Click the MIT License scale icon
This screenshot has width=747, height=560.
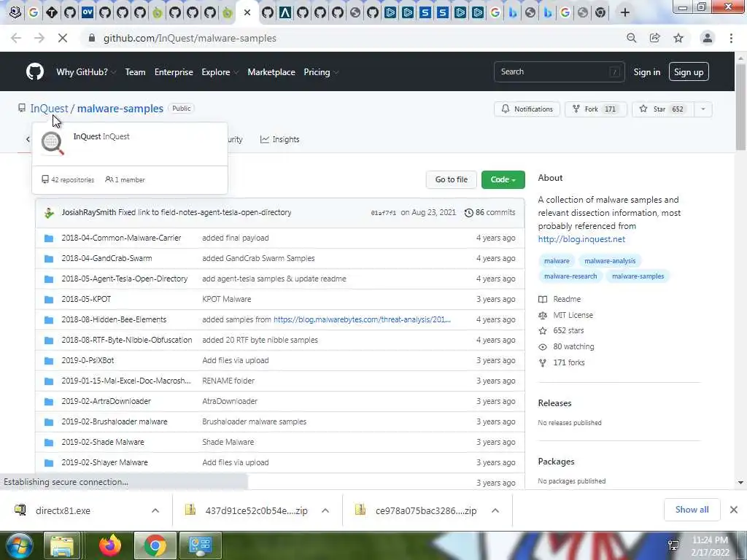[543, 315]
